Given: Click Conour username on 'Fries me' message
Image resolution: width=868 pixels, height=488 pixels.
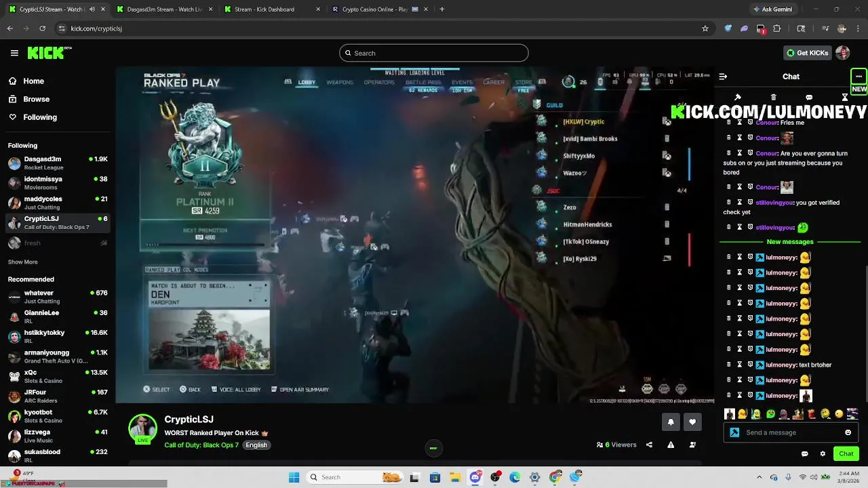Looking at the screenshot, I should coord(766,123).
